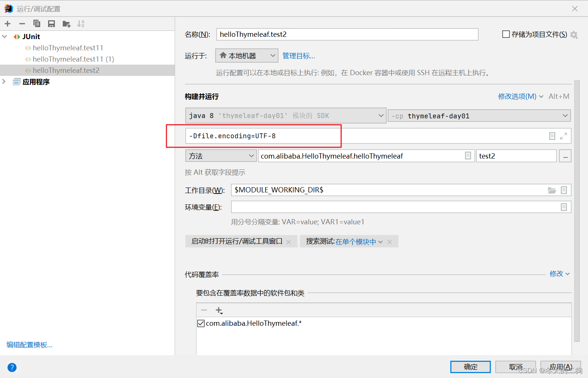Screen dimensions: 588x378
Task: Add a new run configuration with the plus icon
Action: click(x=8, y=23)
